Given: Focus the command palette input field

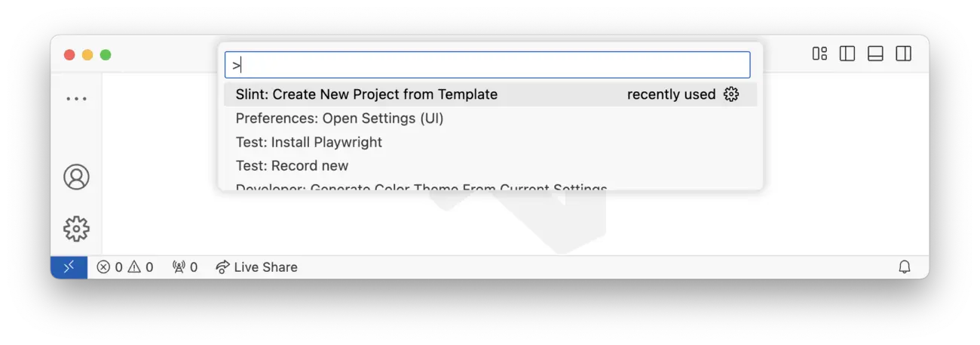Looking at the screenshot, I should pos(488,65).
